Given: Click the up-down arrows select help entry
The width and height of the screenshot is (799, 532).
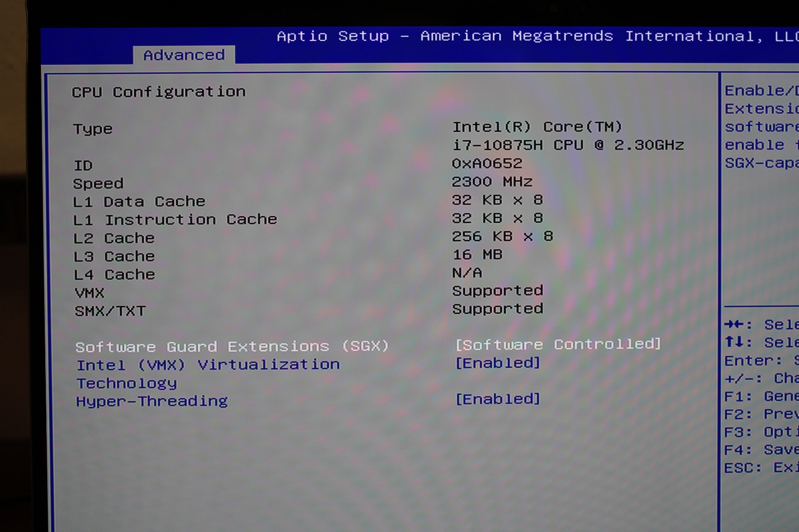Looking at the screenshot, I should click(x=761, y=342).
